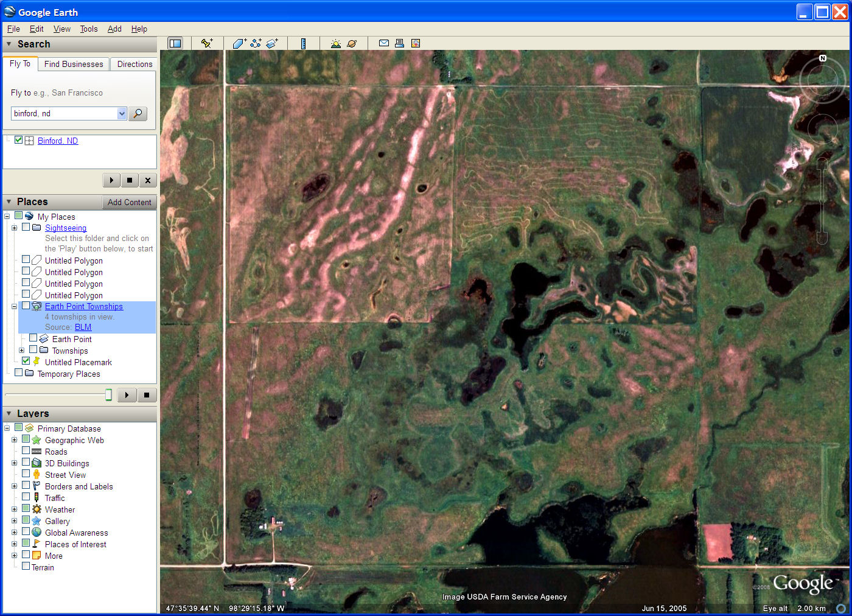The width and height of the screenshot is (852, 616).
Task: Collapse the Search panel triangle
Action: [9, 44]
